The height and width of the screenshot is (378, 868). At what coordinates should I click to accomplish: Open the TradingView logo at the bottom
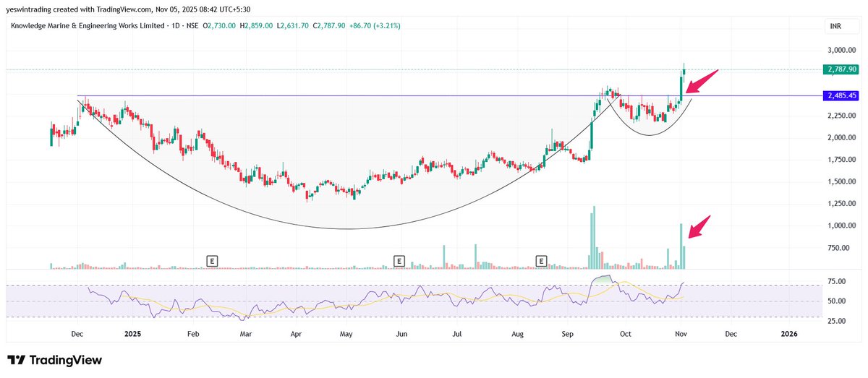pos(55,360)
